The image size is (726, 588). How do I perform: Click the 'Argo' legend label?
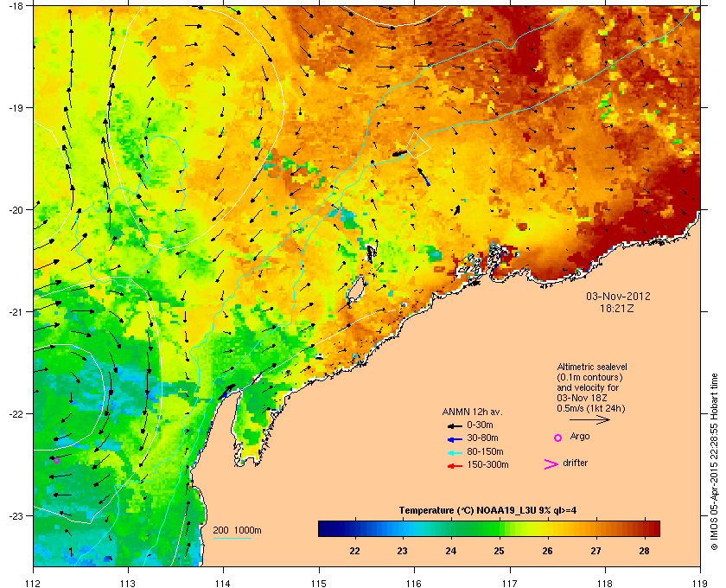pyautogui.click(x=580, y=437)
